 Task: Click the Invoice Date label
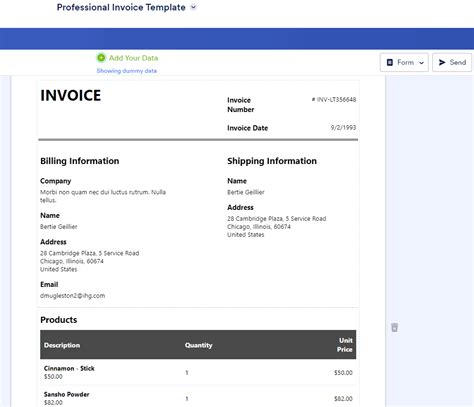[x=248, y=128]
